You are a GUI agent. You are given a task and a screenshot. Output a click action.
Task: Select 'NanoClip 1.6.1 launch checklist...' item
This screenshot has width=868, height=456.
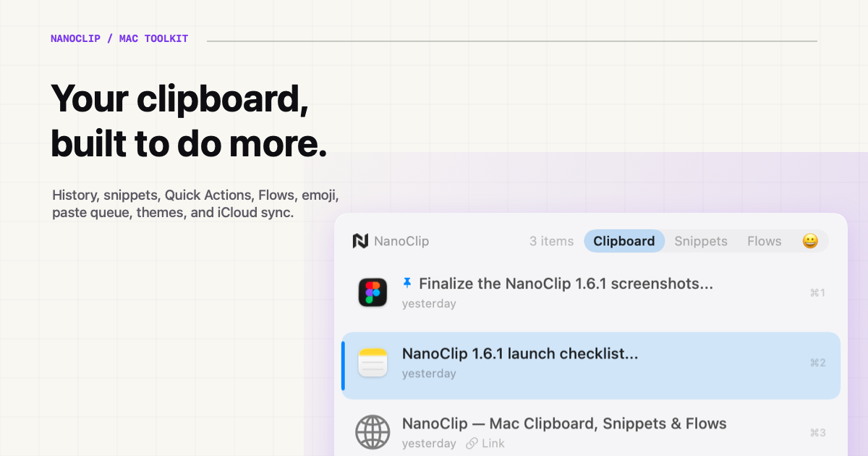(x=591, y=366)
